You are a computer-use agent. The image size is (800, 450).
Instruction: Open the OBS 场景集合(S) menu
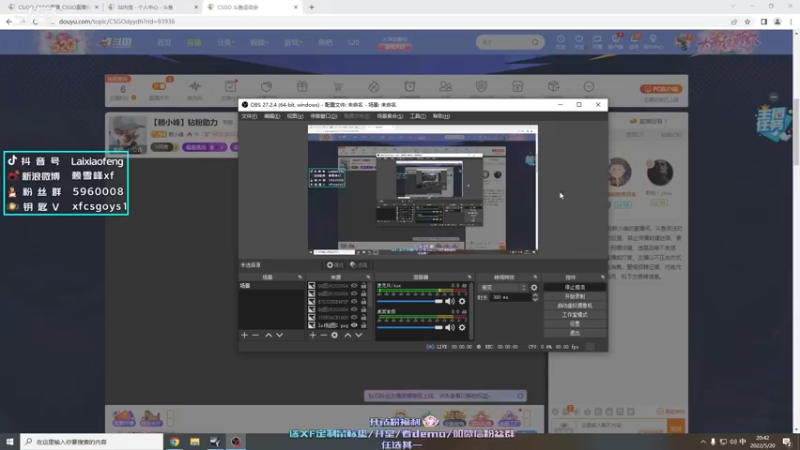(x=390, y=116)
